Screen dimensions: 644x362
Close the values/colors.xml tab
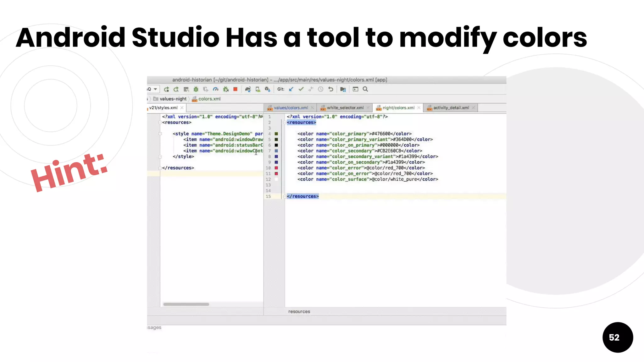(x=312, y=108)
